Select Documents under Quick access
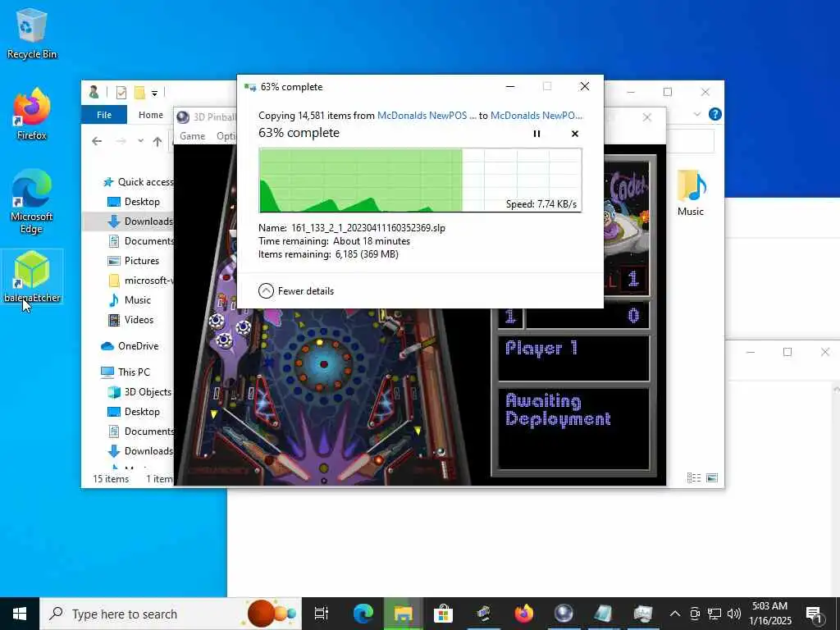This screenshot has width=840, height=630. click(x=140, y=241)
